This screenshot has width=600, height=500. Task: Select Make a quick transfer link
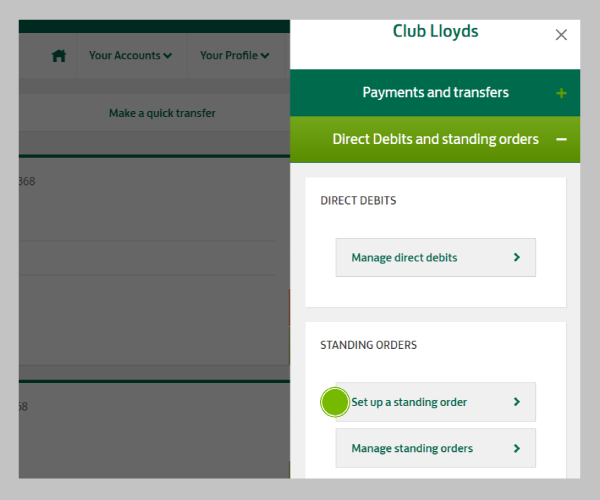coord(162,113)
